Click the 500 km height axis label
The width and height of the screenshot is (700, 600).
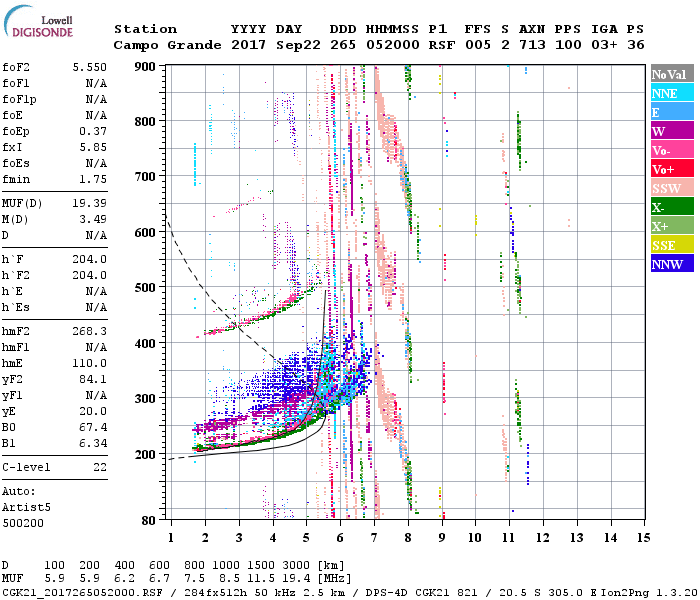pos(145,288)
